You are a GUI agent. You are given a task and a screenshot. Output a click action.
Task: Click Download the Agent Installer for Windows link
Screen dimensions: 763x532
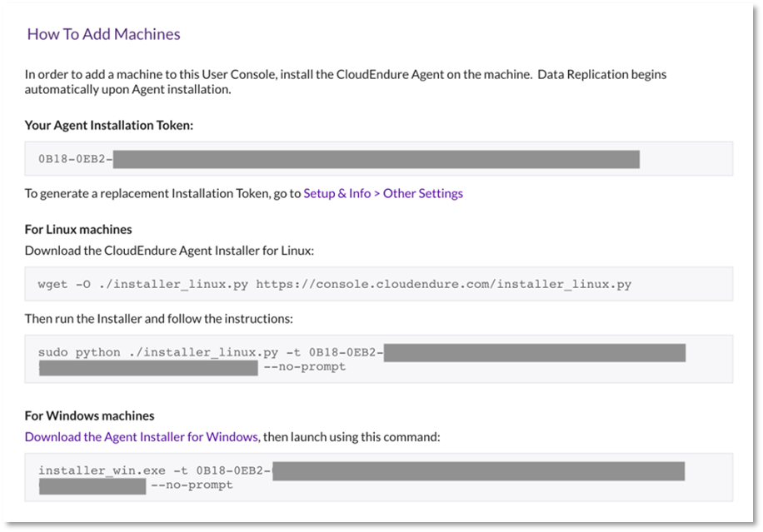(x=141, y=437)
